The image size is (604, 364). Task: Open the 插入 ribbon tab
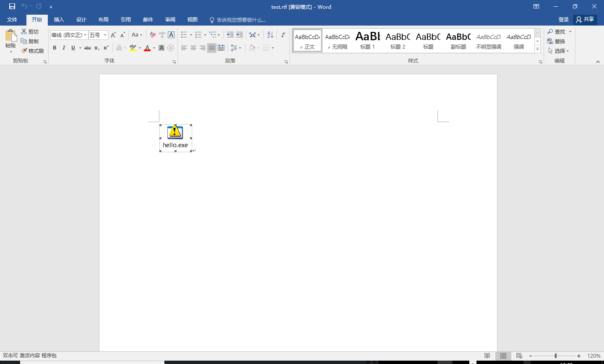59,20
